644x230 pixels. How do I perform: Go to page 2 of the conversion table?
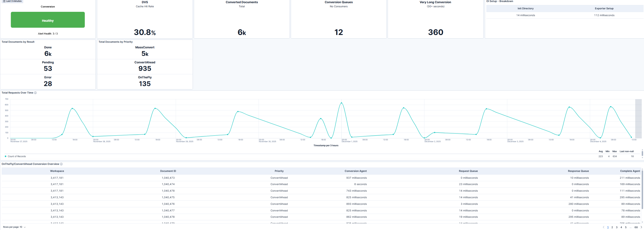coord(612,227)
